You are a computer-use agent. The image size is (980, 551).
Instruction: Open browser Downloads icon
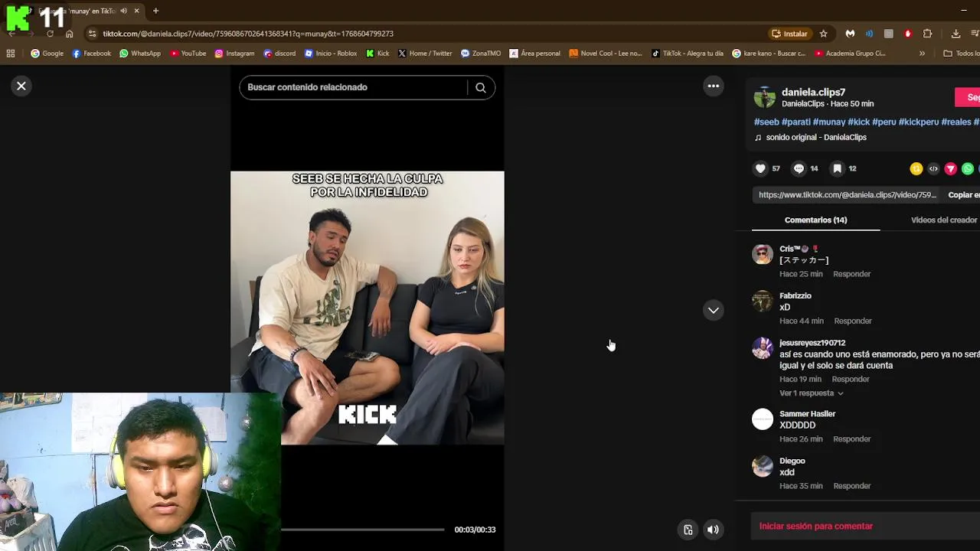tap(955, 34)
